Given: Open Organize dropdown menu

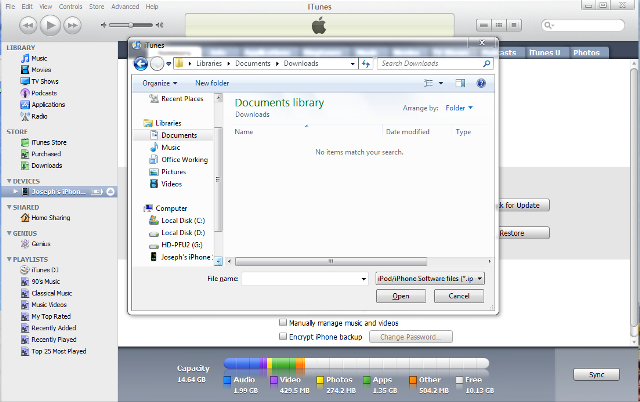Looking at the screenshot, I should tap(160, 83).
